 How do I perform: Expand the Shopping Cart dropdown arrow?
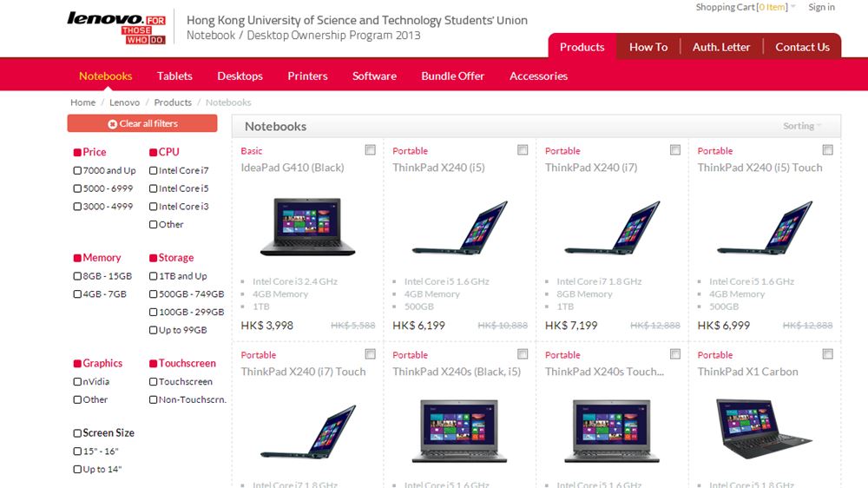tap(792, 7)
